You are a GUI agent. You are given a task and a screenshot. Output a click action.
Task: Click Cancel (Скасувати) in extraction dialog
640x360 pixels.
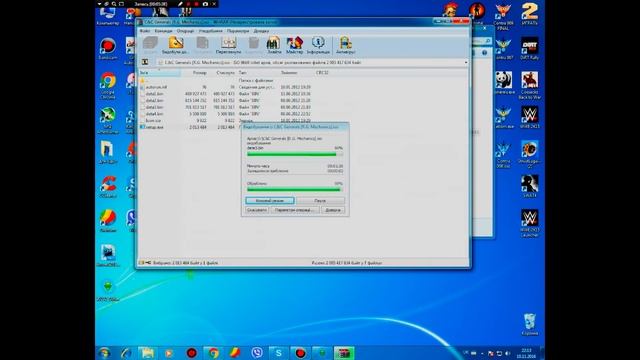(257, 210)
